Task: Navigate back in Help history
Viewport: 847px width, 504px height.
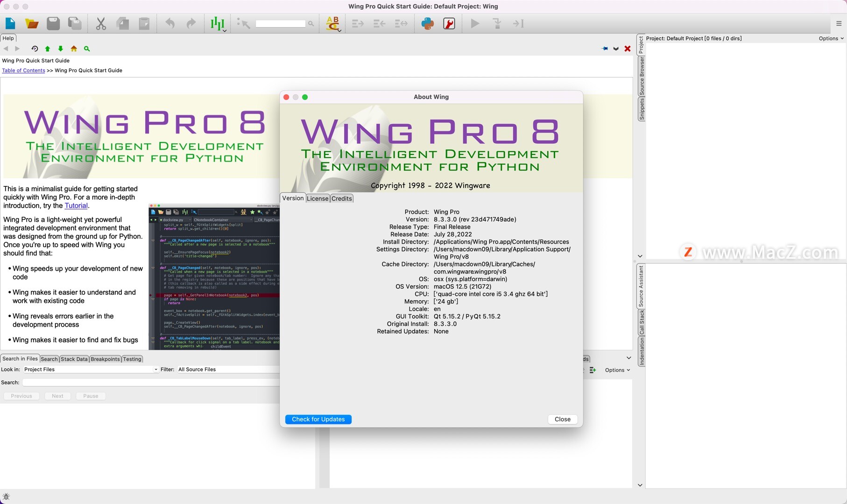Action: click(x=6, y=49)
